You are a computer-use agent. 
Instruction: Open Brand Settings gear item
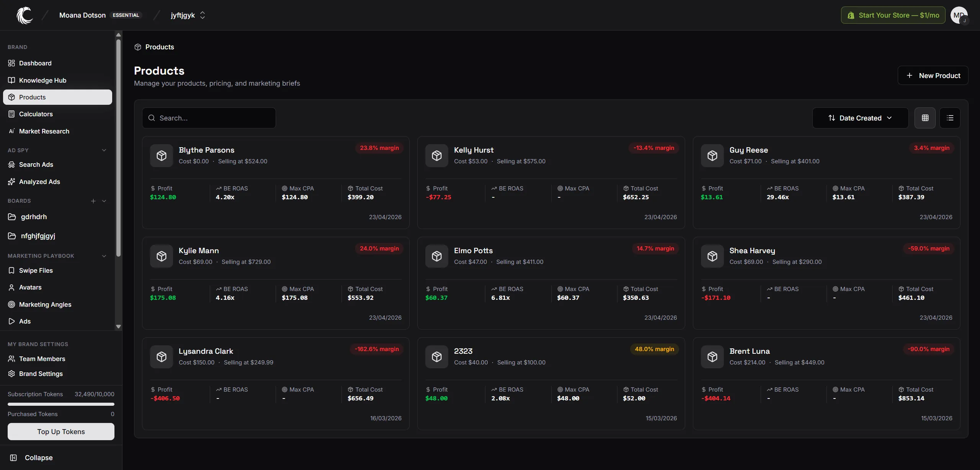(57, 374)
